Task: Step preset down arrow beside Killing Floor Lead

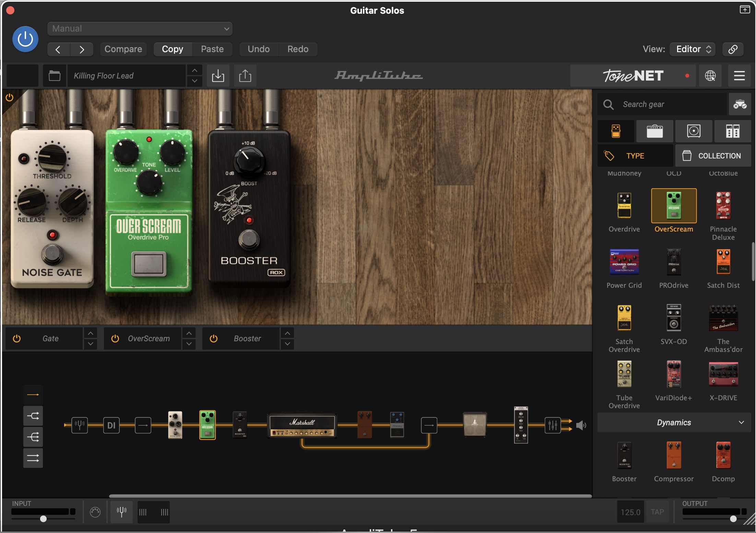Action: [x=194, y=81]
